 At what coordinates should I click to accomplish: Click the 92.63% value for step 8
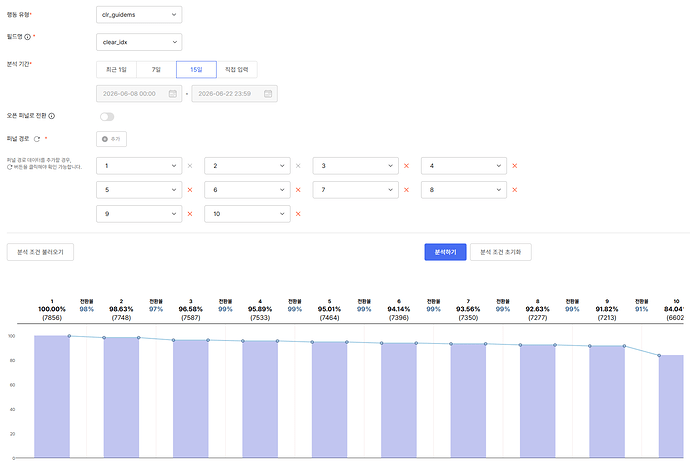point(537,309)
